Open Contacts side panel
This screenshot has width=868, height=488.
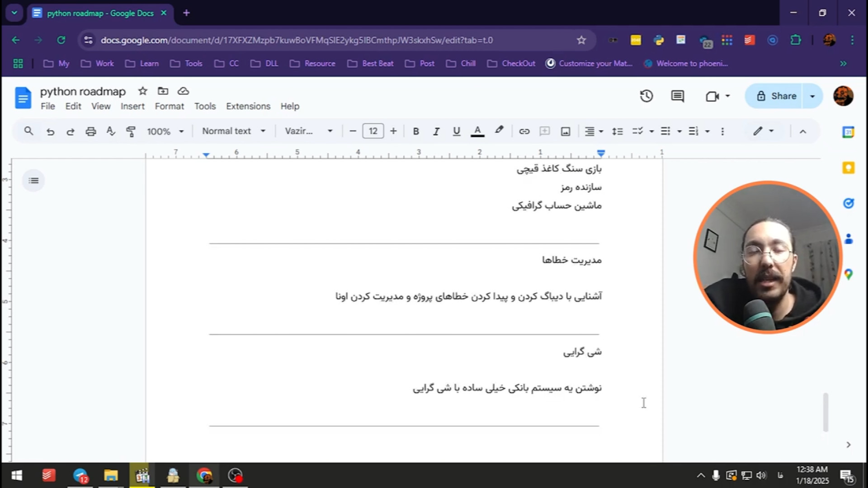[848, 239]
